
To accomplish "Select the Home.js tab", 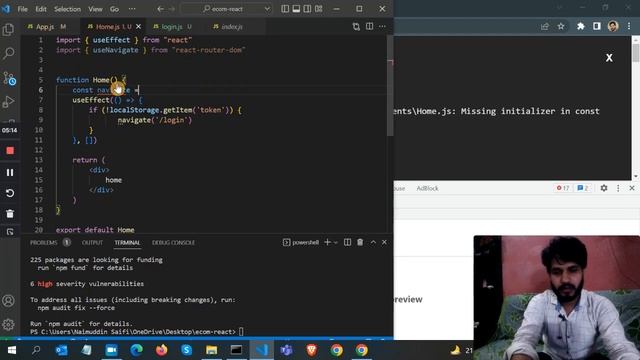I will tap(109, 27).
